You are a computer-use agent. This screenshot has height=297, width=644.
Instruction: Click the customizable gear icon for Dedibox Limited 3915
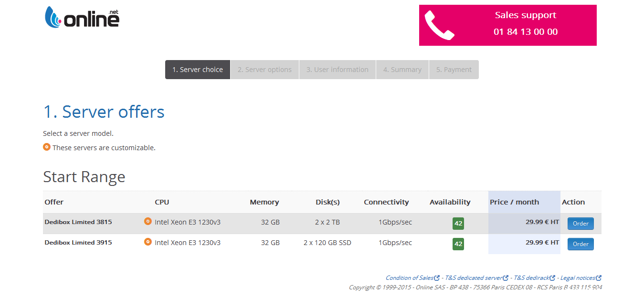[x=148, y=242]
